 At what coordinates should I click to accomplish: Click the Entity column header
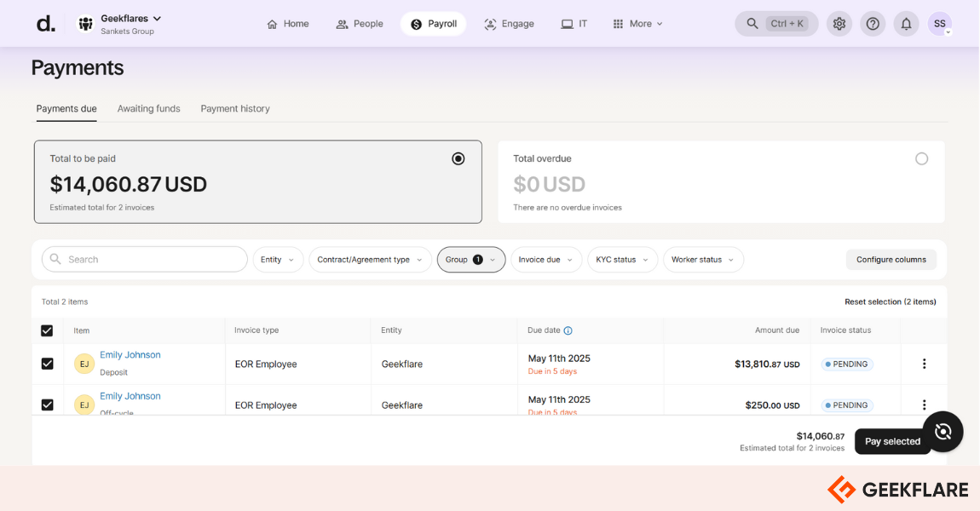tap(391, 330)
